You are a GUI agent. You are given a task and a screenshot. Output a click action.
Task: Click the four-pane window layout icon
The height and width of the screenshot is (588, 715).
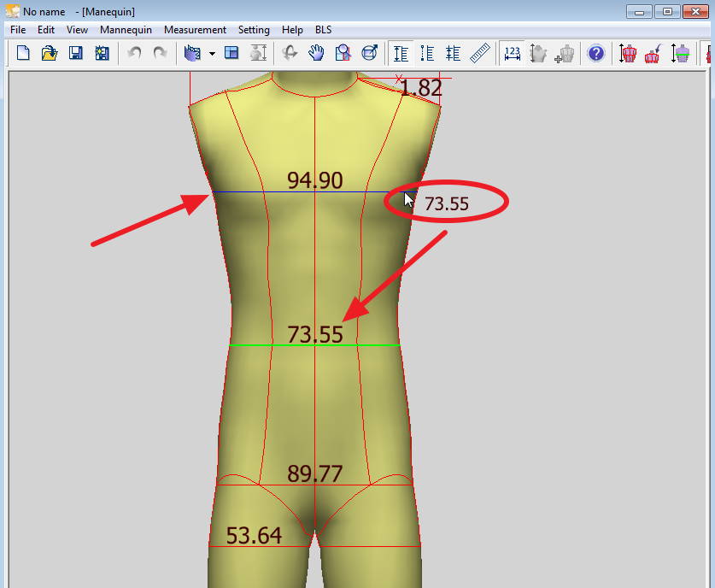point(231,53)
